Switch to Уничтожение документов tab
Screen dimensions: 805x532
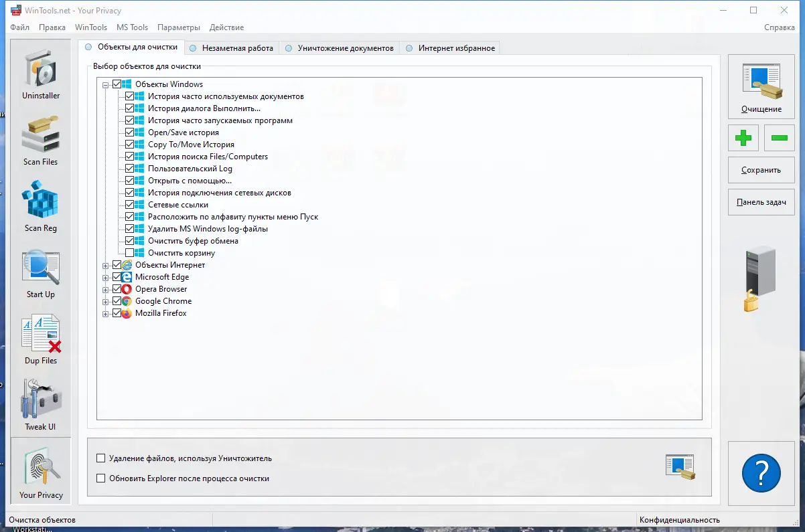tap(340, 48)
